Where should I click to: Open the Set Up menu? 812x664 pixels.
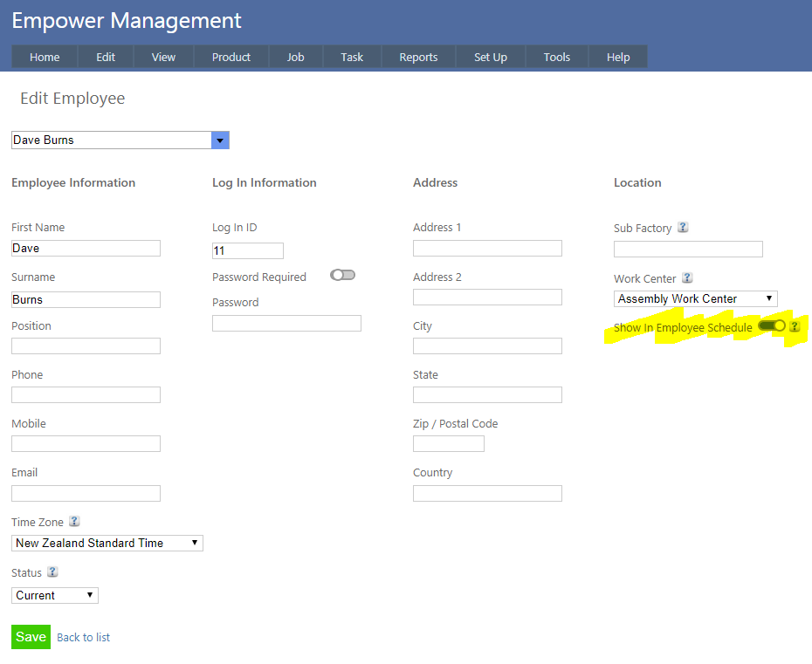[490, 57]
